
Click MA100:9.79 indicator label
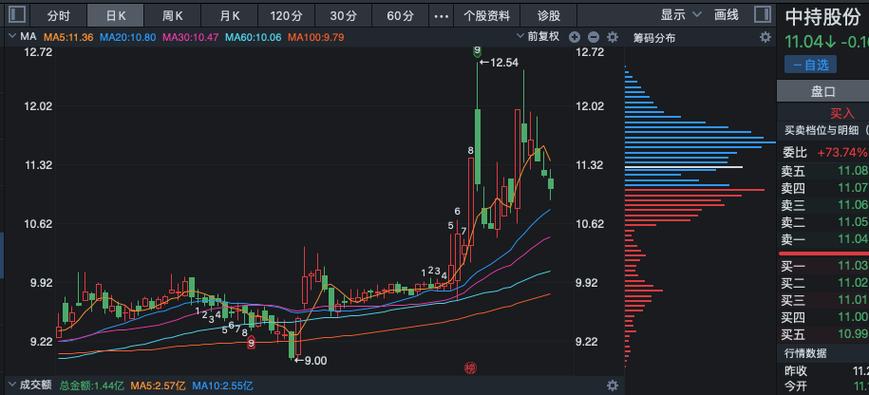[316, 37]
